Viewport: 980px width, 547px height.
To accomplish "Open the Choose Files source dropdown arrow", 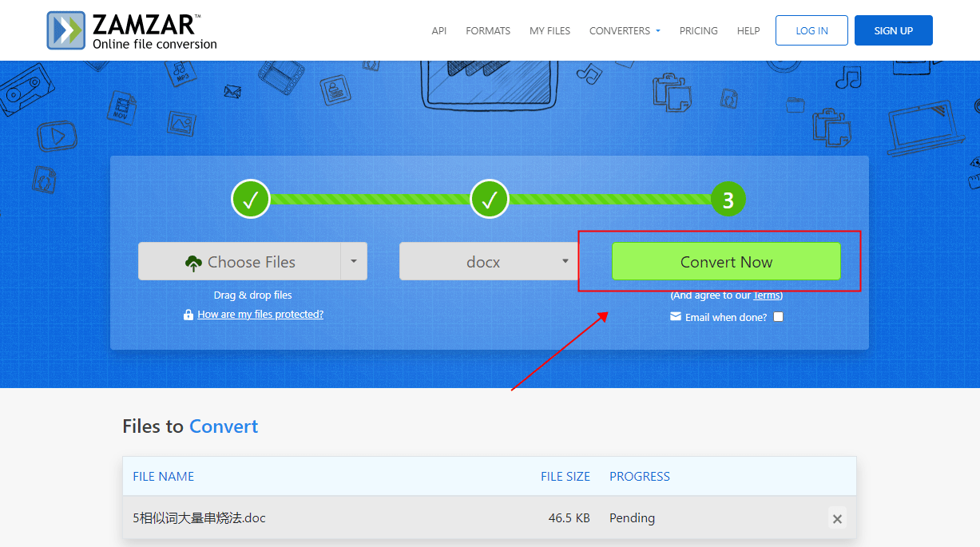I will (354, 261).
